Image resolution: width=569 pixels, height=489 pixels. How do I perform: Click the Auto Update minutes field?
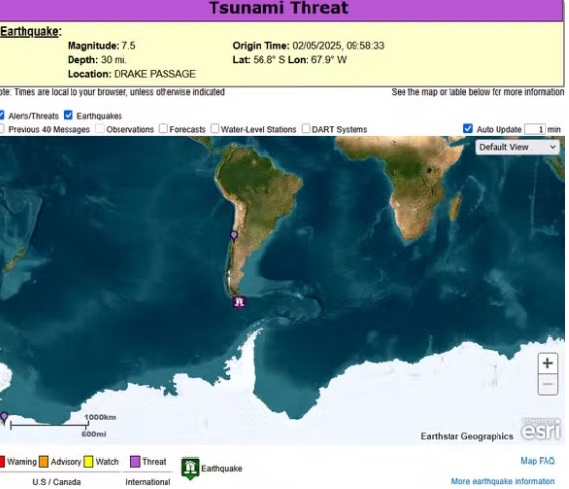tap(535, 129)
